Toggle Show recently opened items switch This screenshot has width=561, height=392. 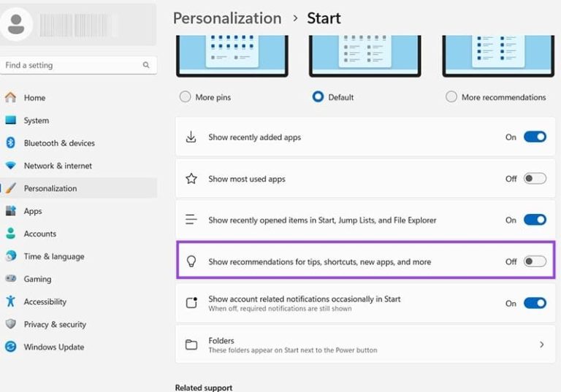coord(535,220)
